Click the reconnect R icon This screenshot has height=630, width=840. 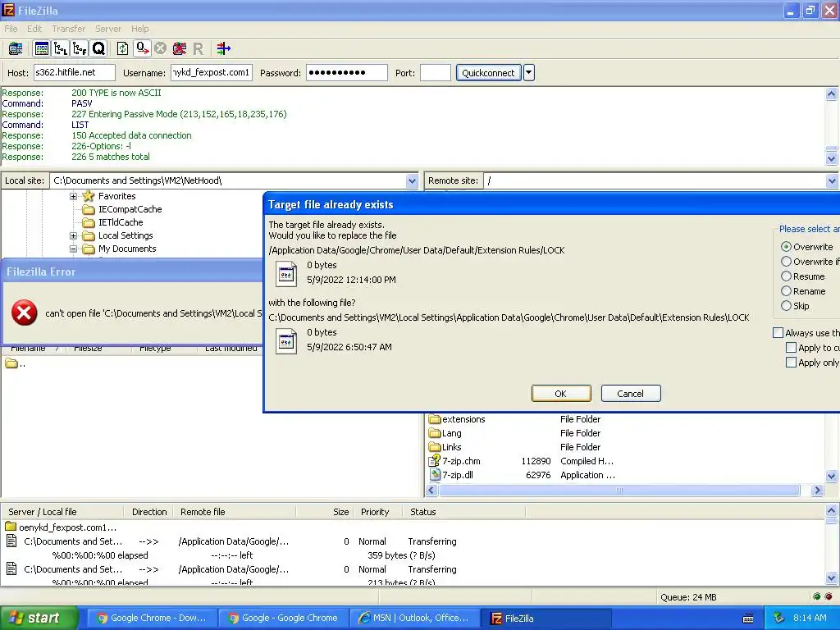coord(199,49)
